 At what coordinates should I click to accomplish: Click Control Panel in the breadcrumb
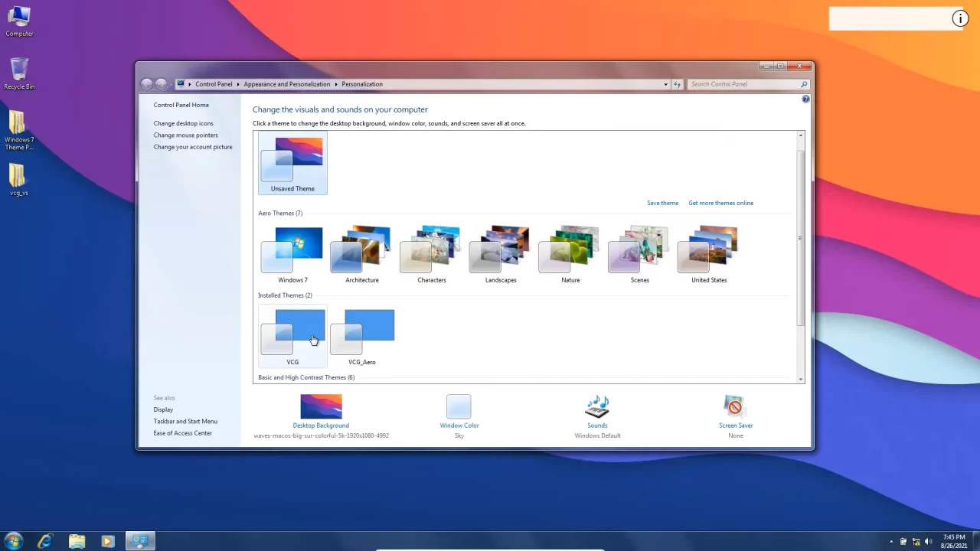[214, 84]
